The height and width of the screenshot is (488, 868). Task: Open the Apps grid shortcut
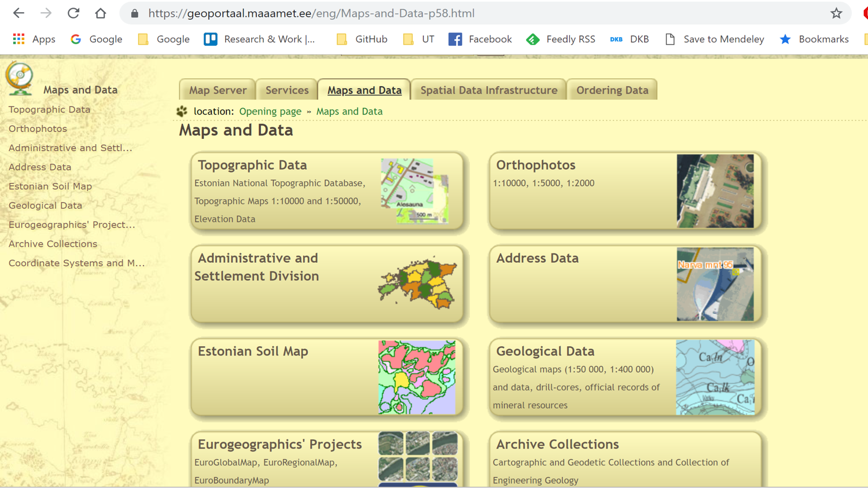pos(34,39)
